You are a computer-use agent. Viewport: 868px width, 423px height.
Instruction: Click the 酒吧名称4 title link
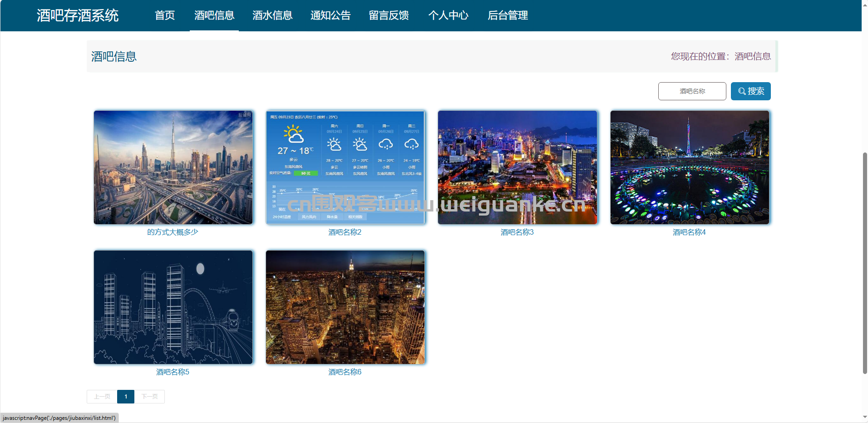[x=689, y=232]
